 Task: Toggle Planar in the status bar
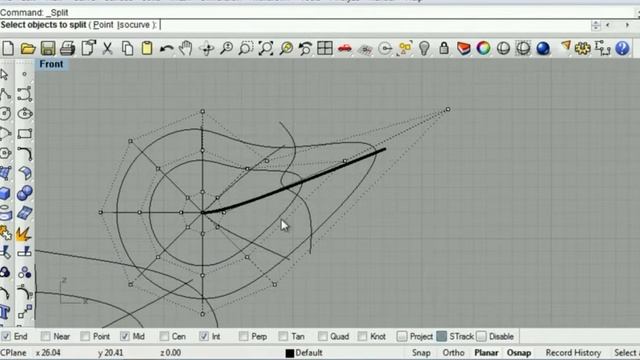(x=486, y=353)
